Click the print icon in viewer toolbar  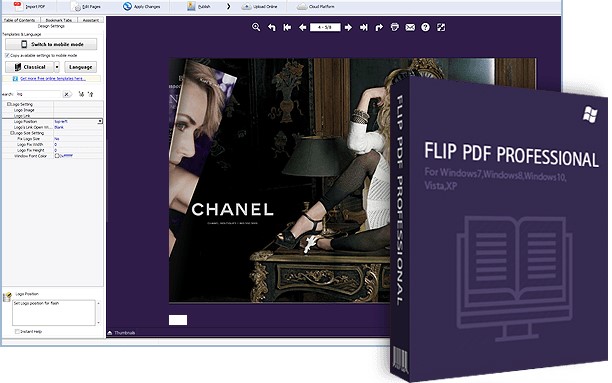(395, 27)
